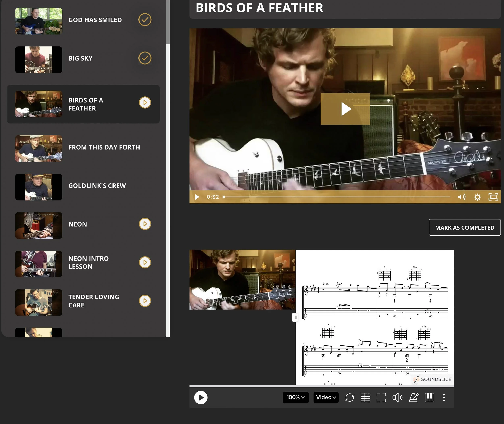
Task: Open the three-dot more options menu
Action: tap(444, 398)
